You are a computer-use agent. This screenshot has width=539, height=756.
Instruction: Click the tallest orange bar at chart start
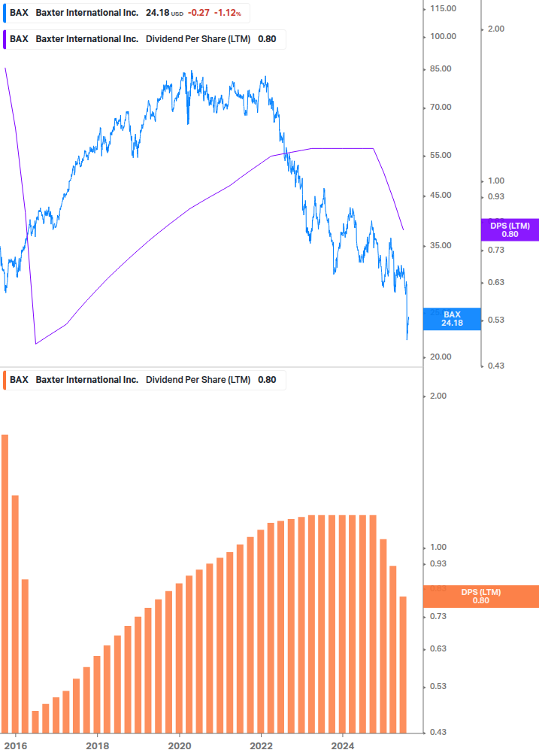tap(5, 584)
